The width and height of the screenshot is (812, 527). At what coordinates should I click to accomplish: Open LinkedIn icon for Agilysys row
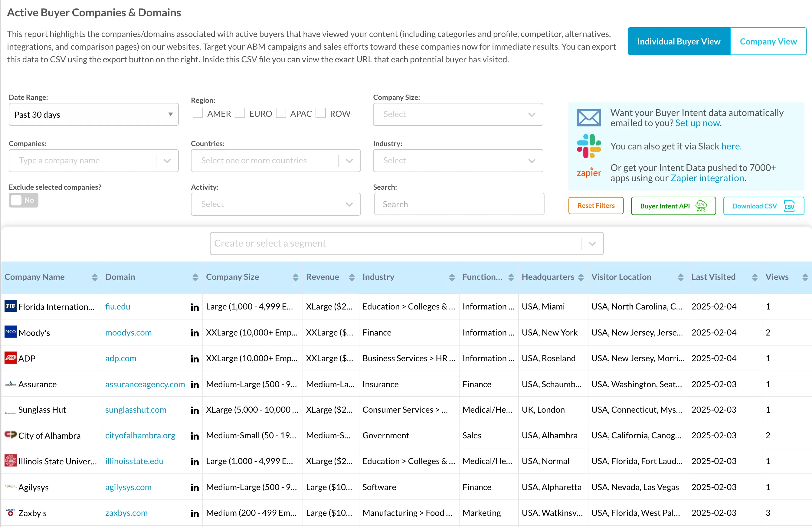tap(195, 487)
